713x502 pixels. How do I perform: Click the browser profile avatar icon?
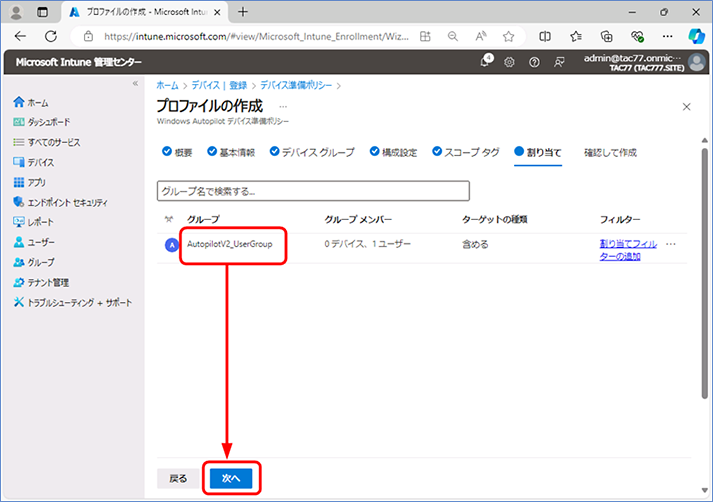click(x=16, y=12)
